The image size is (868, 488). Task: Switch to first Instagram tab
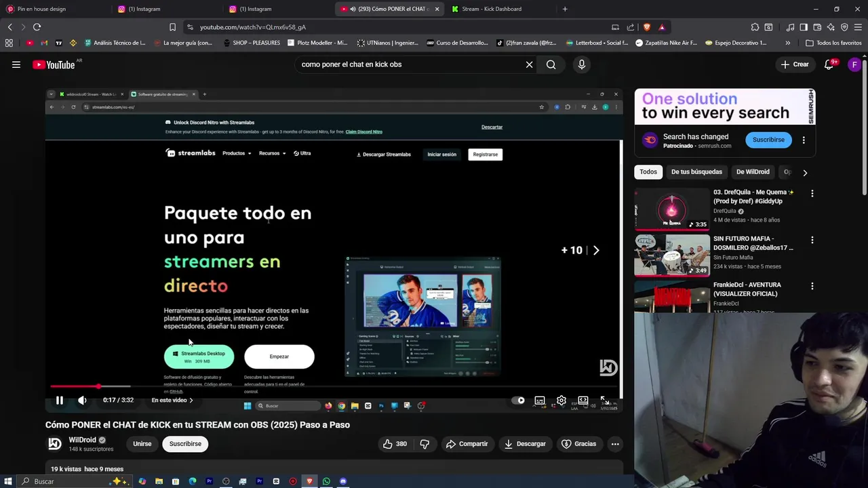(166, 9)
